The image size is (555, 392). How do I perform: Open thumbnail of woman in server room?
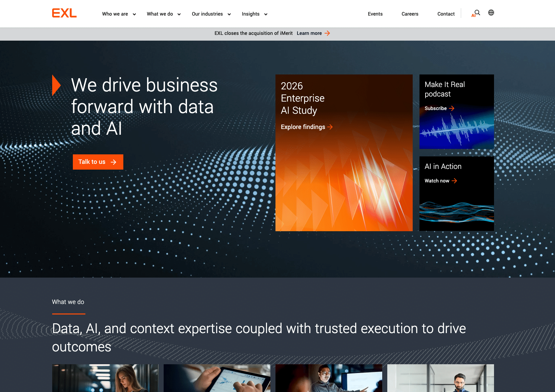[x=105, y=378]
